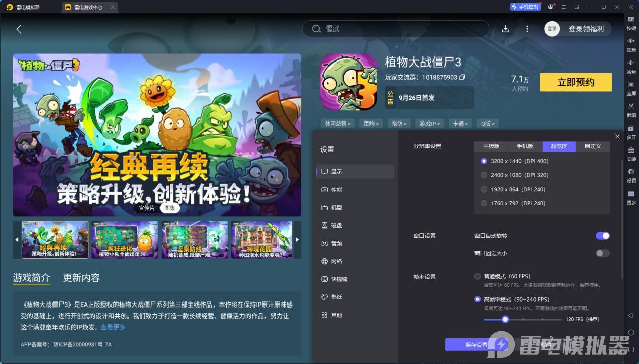Click the search magnifier icon
639x364 pixels.
pyautogui.click(x=316, y=29)
